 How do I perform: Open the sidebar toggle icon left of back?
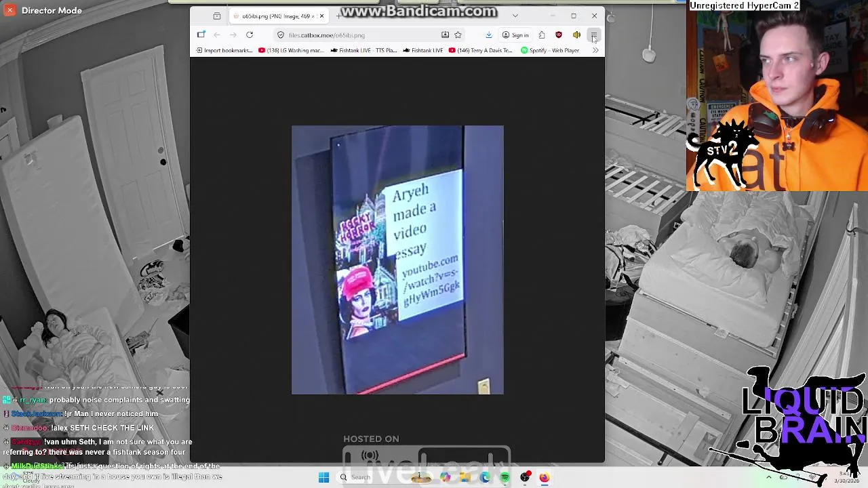[x=201, y=35]
